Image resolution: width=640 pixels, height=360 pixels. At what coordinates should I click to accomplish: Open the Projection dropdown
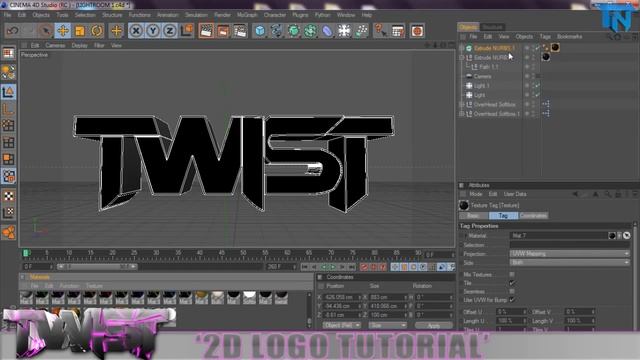(569, 254)
